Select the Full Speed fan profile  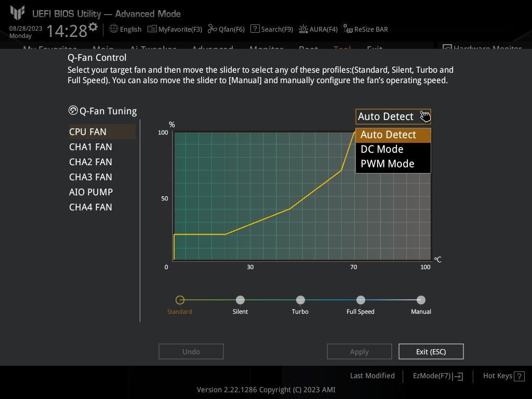pos(361,300)
